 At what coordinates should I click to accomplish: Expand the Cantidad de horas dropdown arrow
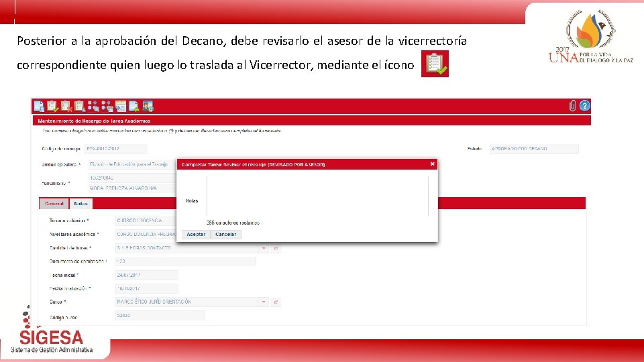click(x=264, y=248)
